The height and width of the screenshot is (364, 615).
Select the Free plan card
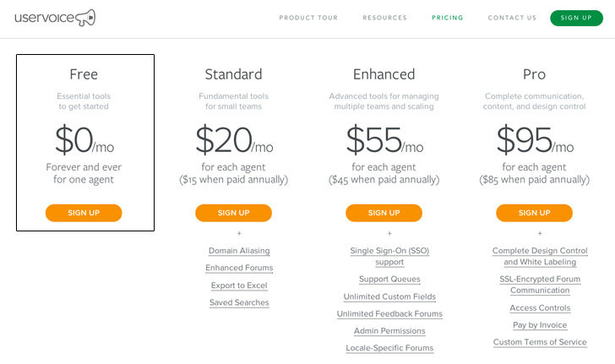(85, 143)
